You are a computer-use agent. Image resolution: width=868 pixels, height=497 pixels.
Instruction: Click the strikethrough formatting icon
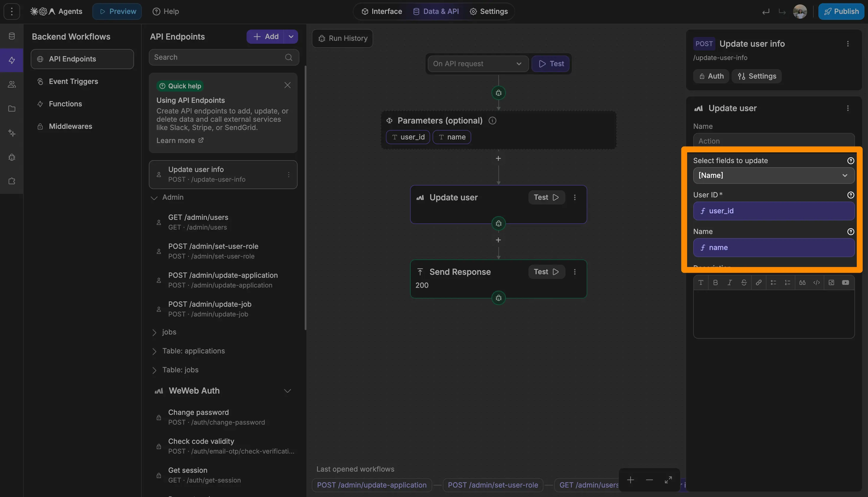[x=744, y=282]
